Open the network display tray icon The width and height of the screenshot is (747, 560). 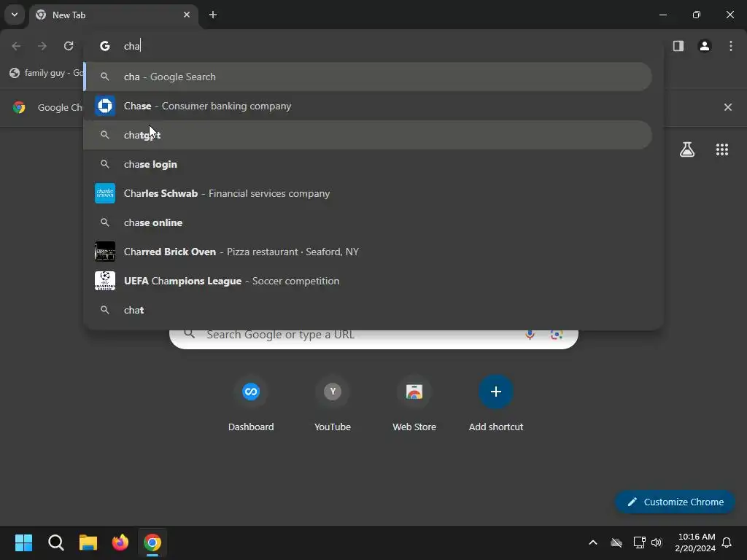click(639, 542)
